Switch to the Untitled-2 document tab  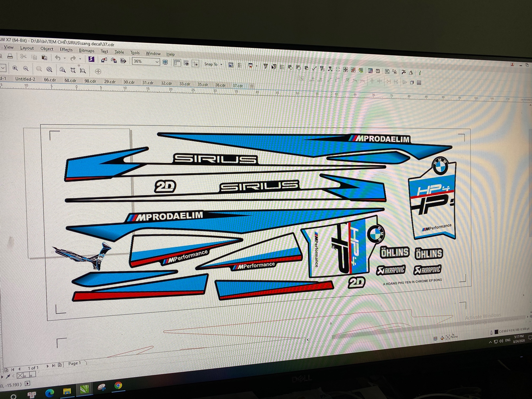25,79
